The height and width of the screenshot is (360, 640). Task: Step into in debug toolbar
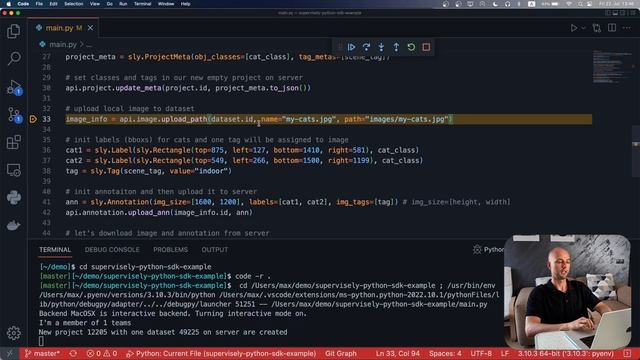pos(381,47)
